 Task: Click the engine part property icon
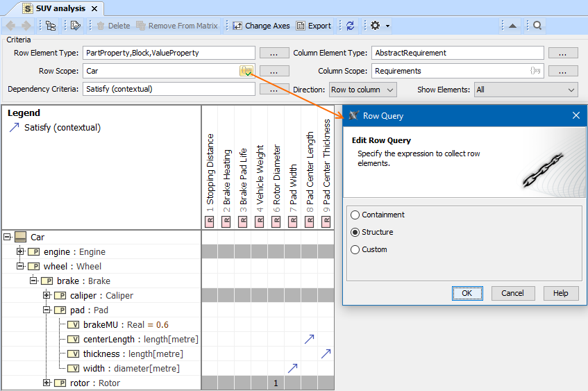click(34, 252)
